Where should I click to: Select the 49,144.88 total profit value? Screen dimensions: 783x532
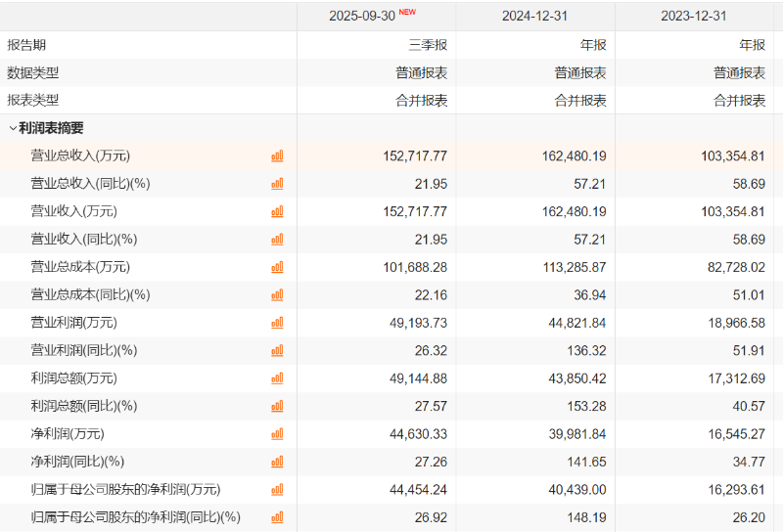pos(419,378)
